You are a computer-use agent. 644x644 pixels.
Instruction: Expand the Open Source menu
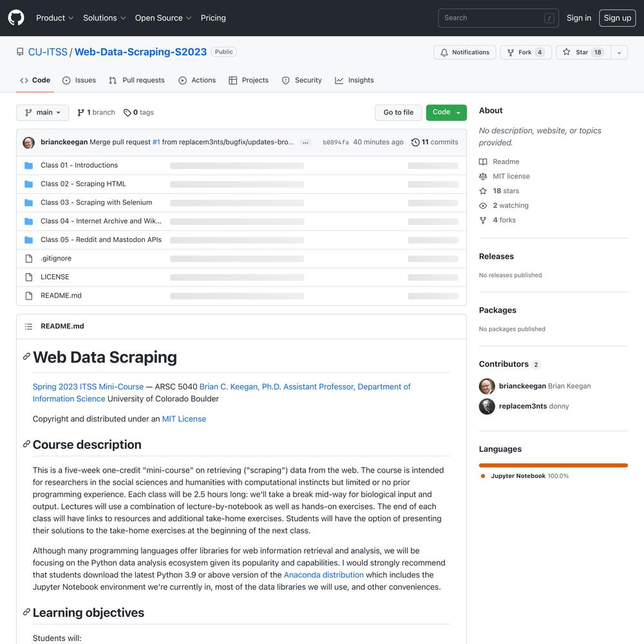(163, 18)
